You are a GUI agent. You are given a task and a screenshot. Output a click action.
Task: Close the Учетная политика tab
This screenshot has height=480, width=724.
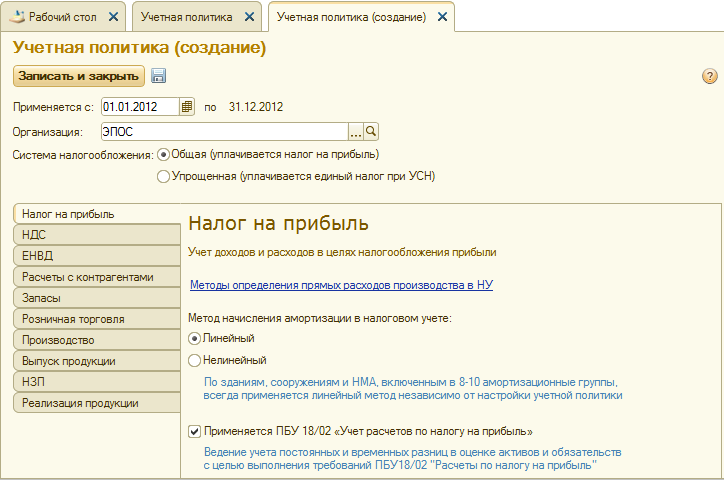(249, 17)
